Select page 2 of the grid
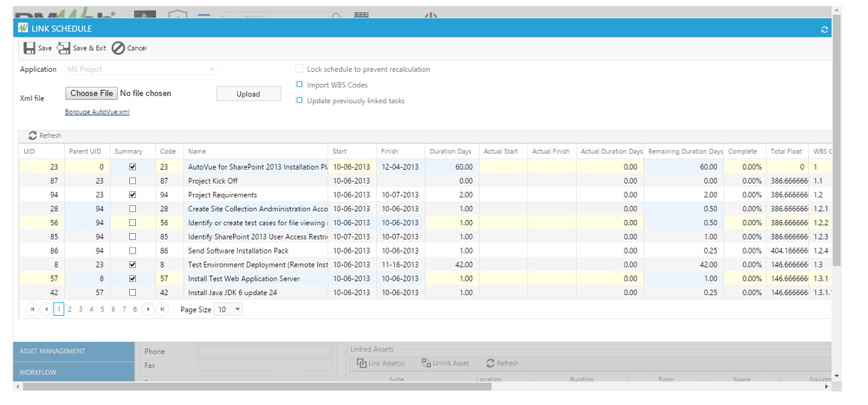The image size is (868, 405). tap(70, 309)
